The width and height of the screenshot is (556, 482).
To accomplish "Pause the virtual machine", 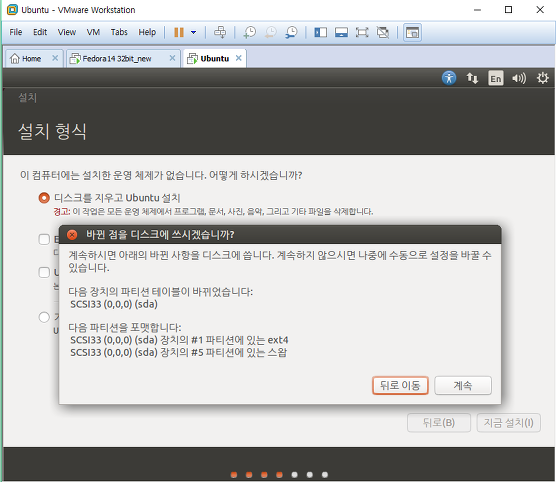I will click(179, 33).
